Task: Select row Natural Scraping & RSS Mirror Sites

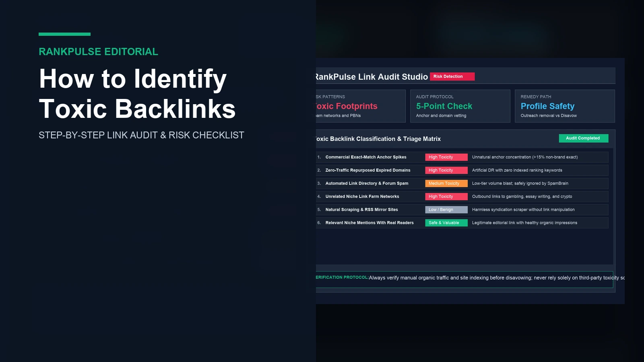Action: (x=462, y=210)
